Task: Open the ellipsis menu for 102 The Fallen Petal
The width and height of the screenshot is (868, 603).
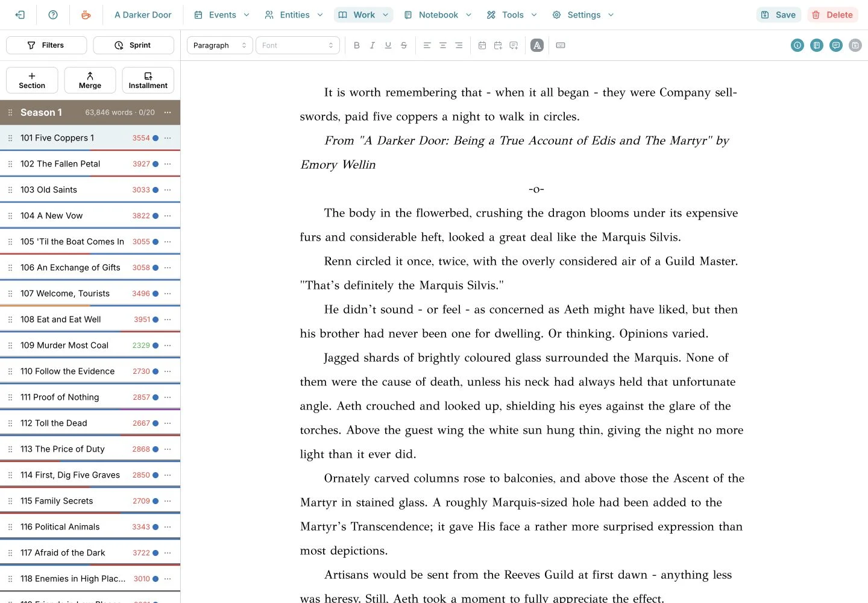Action: 168,164
